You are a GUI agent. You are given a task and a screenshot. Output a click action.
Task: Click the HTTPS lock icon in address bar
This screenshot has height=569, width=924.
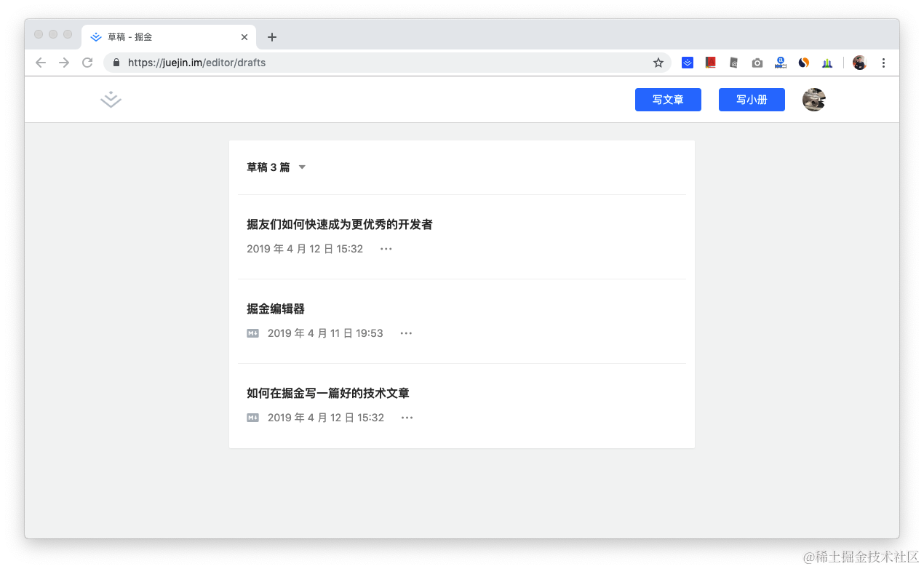coord(116,63)
